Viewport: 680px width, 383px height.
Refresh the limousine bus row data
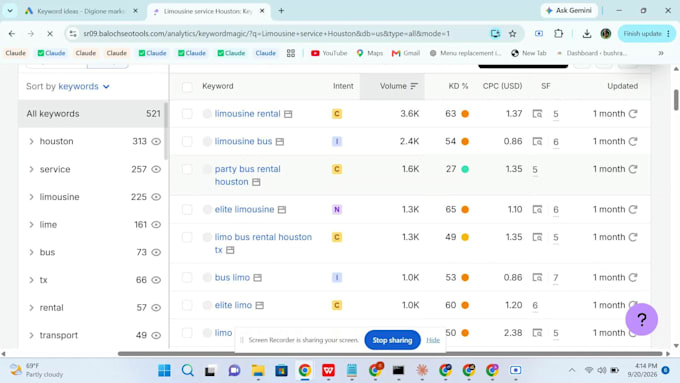point(633,141)
